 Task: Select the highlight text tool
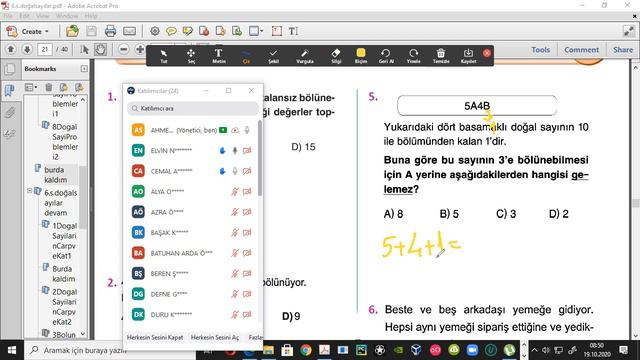coord(187,31)
